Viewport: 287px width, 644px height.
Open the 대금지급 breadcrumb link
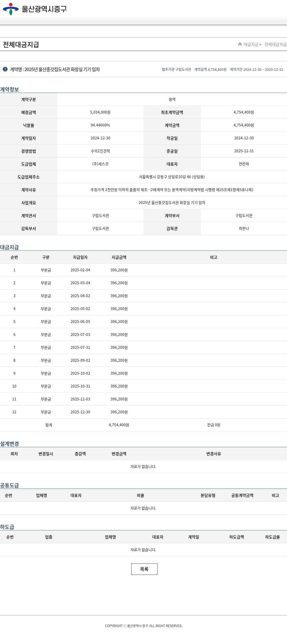click(251, 44)
